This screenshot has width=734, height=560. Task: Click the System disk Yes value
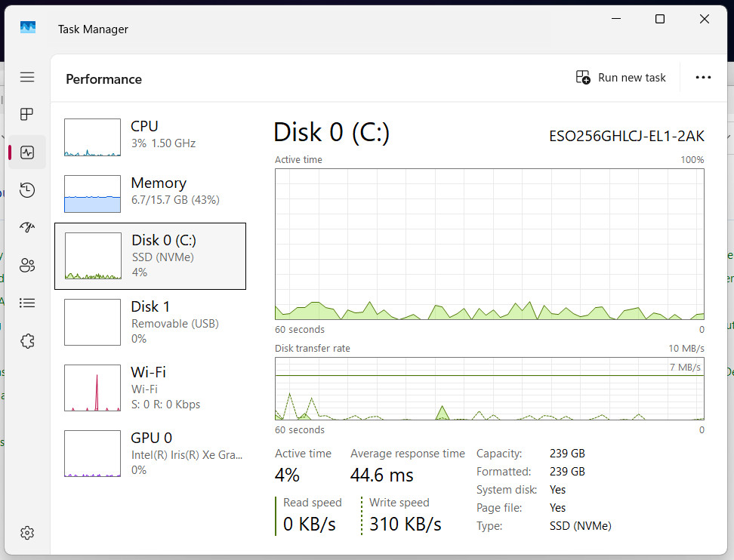(x=557, y=490)
